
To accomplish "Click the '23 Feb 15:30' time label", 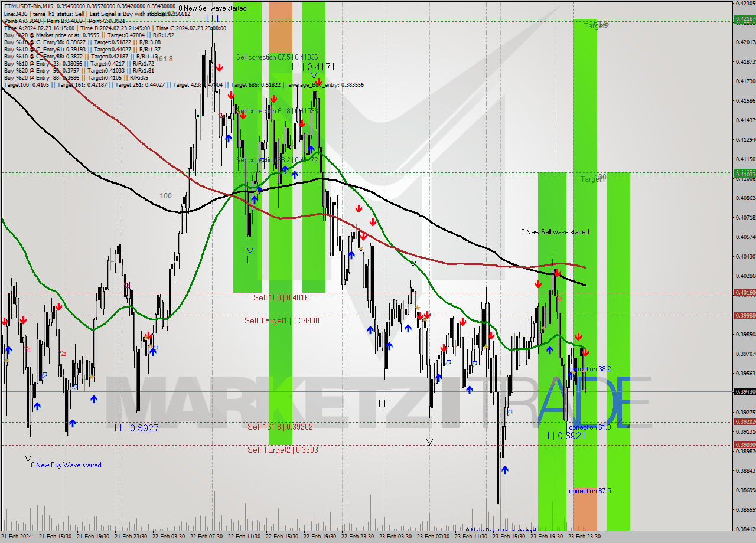I will pos(509,537).
